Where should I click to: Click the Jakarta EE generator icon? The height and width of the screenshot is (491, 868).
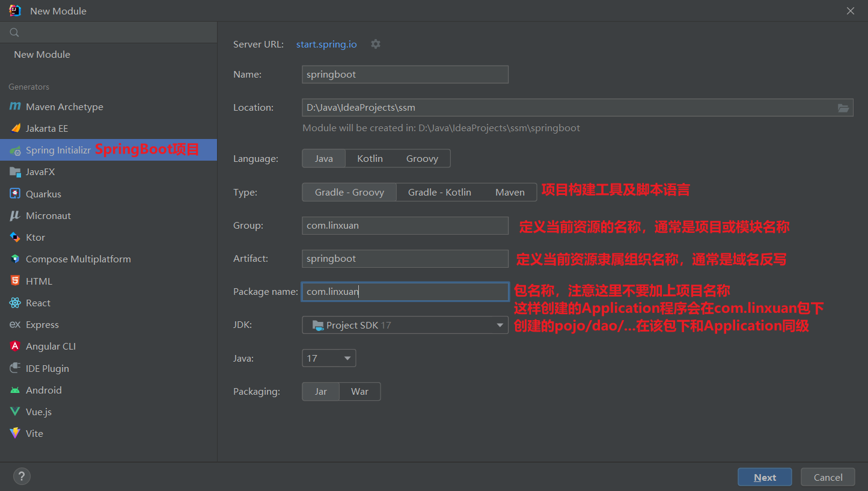(x=15, y=128)
